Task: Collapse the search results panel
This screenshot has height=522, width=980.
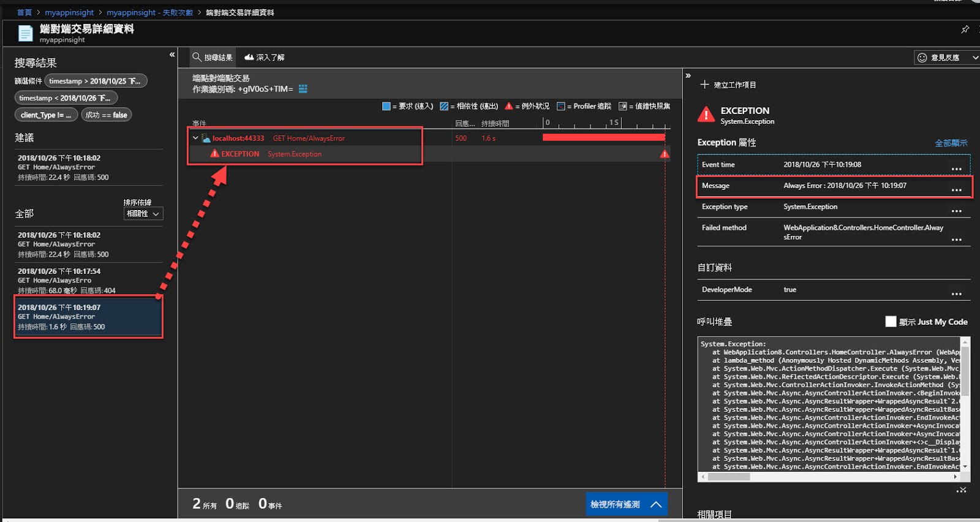Action: click(x=172, y=55)
